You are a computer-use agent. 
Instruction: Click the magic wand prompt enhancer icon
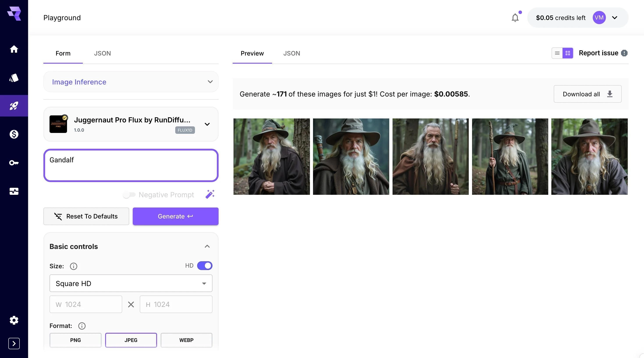(210, 194)
